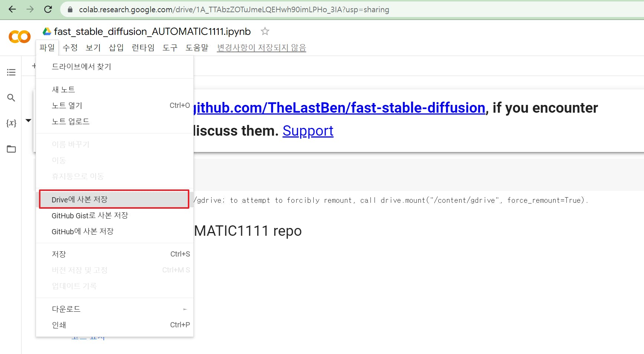Viewport: 644px width, 354px height.
Task: Select 저장 menu item
Action: [115, 254]
